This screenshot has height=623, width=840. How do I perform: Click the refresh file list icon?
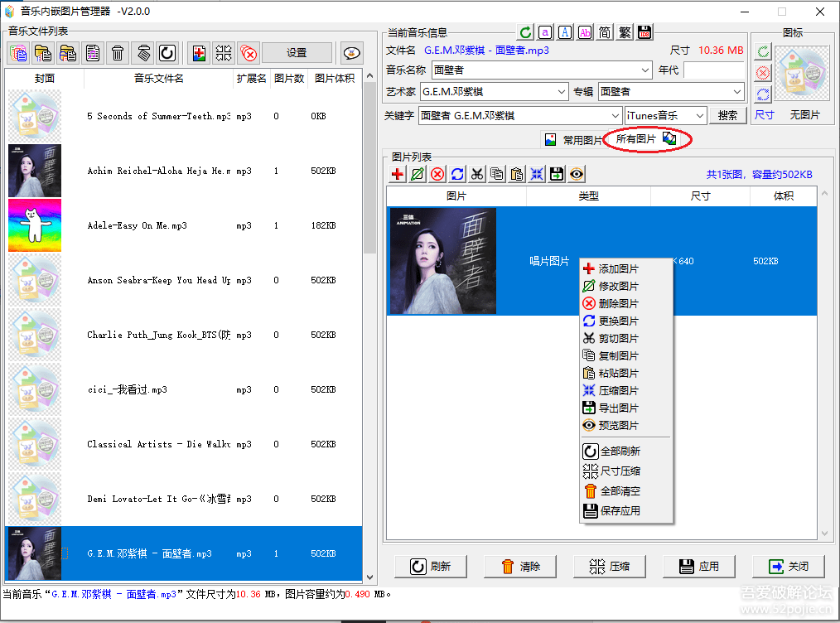click(x=167, y=53)
